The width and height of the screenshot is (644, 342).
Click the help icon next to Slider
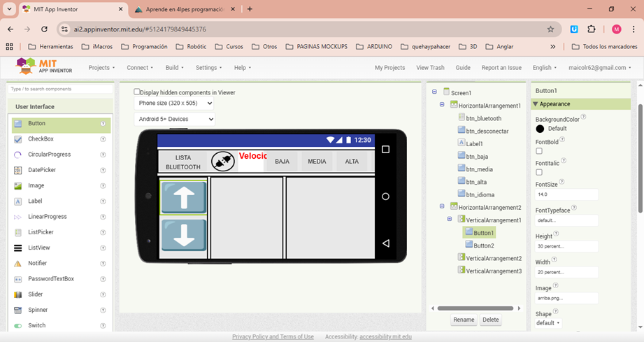click(103, 294)
